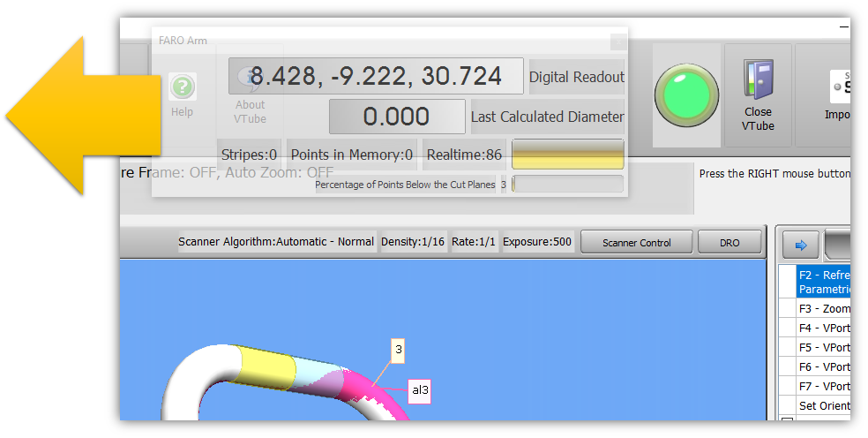This screenshot has width=868, height=438.
Task: Choose the F4 VPort list entry
Action: point(823,328)
